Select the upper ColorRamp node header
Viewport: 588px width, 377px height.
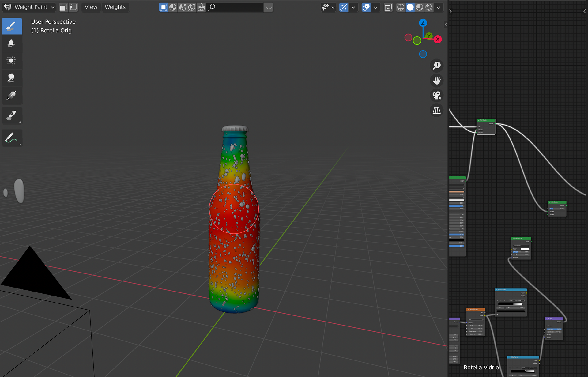tap(511, 290)
